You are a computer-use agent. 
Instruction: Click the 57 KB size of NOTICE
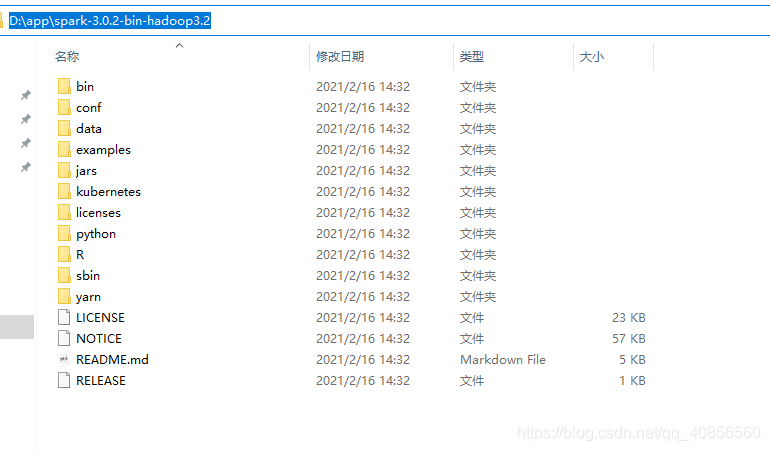pyautogui.click(x=629, y=338)
